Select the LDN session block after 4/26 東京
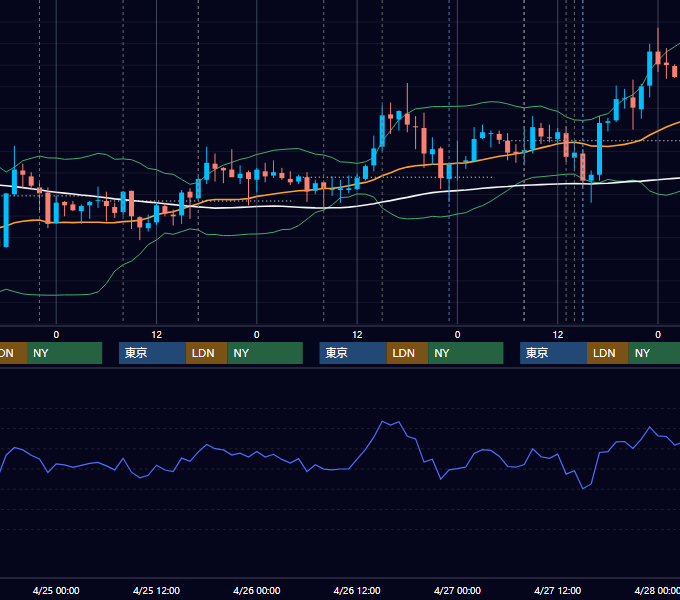Screen dimensions: 680x600 (x=407, y=353)
